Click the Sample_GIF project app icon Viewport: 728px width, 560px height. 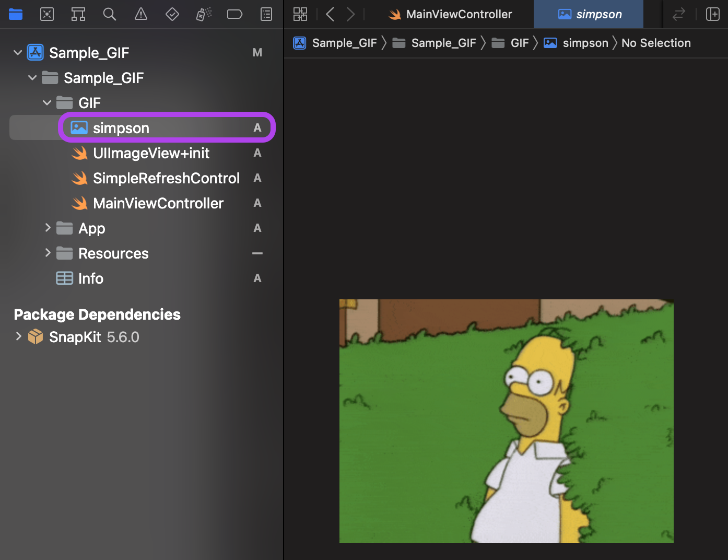[x=36, y=52]
